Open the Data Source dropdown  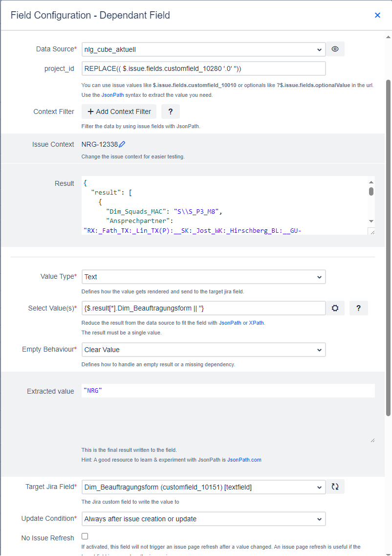[203, 49]
